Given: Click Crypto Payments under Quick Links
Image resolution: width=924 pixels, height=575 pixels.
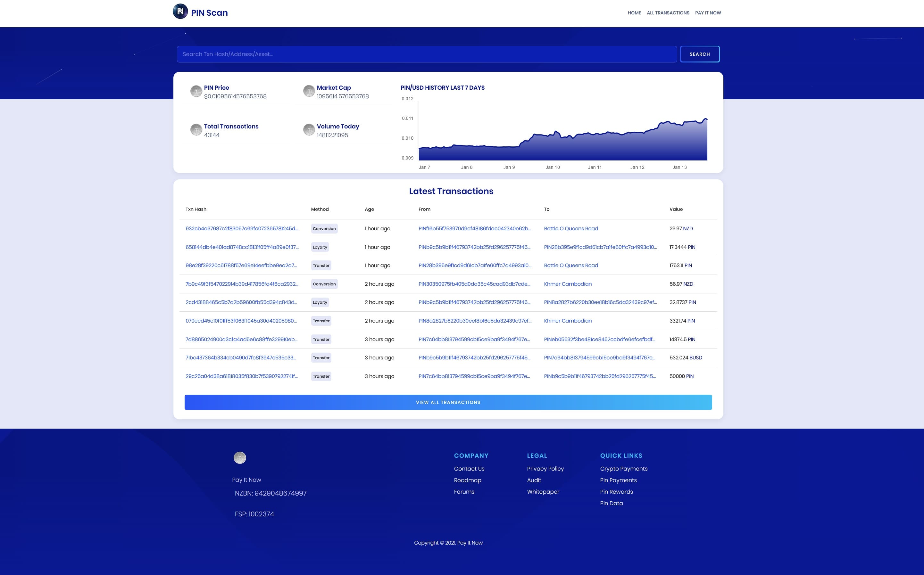Looking at the screenshot, I should click(x=623, y=469).
